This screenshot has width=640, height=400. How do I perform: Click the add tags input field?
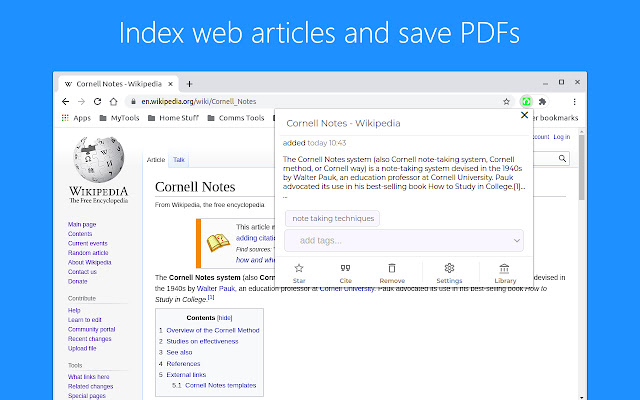404,240
